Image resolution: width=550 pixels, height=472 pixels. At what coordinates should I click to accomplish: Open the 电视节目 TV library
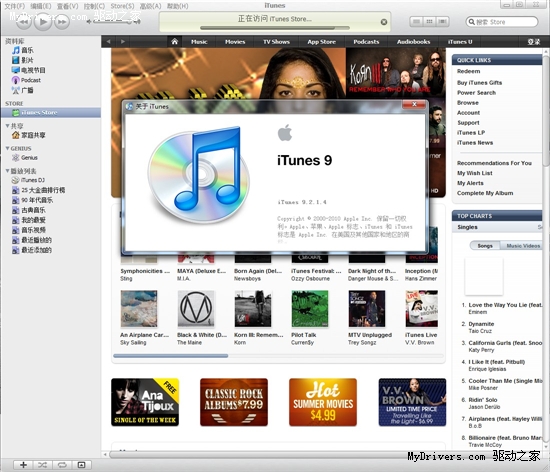29,70
